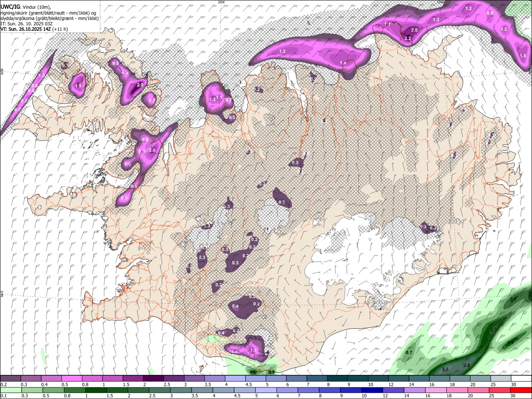Click the deep blue lower-row swatch starting at 10
532x399 pixels.
372,390
